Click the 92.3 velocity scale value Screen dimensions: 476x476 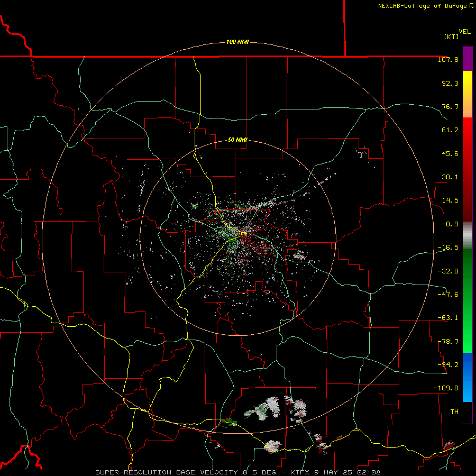(x=450, y=83)
